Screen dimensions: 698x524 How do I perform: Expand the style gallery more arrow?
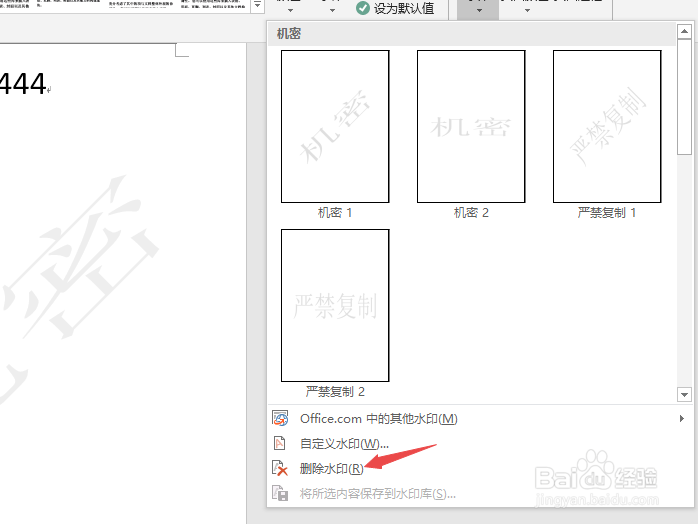click(257, 6)
